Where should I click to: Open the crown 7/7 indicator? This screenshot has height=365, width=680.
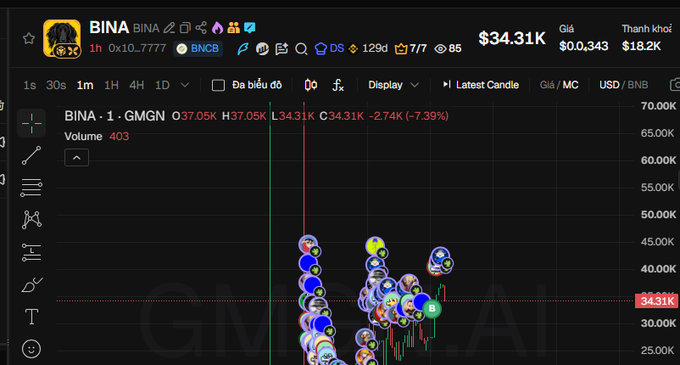pyautogui.click(x=410, y=49)
